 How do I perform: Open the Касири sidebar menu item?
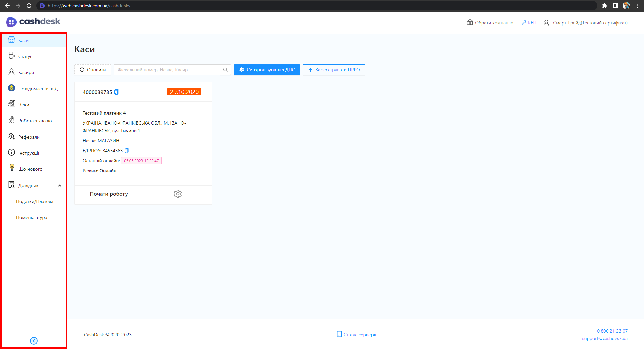pos(26,72)
